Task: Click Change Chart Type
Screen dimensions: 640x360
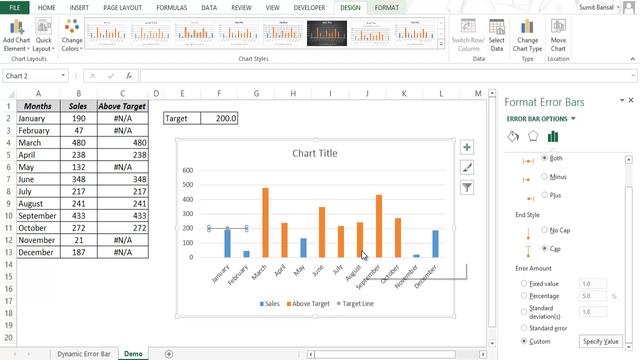Action: click(x=527, y=36)
